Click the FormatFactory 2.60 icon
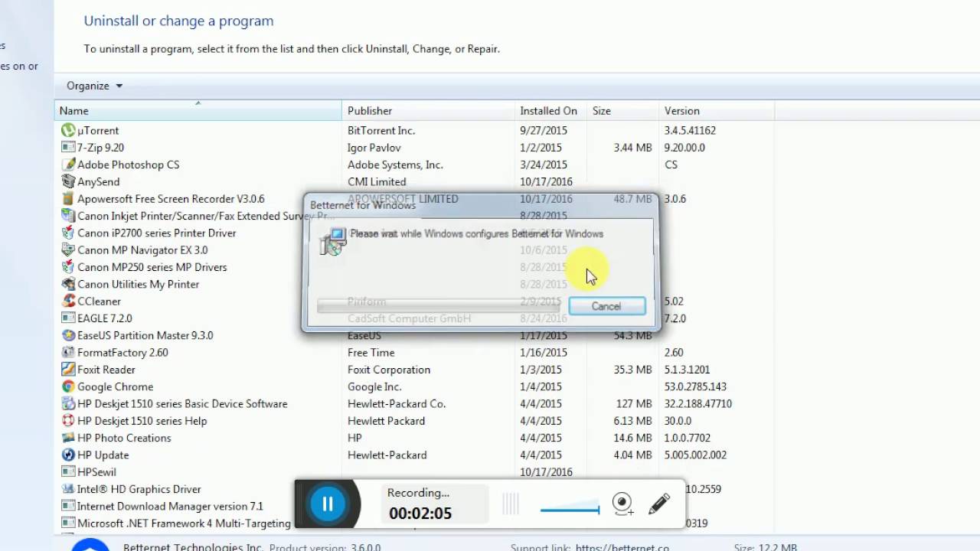980x551 pixels. [x=68, y=353]
